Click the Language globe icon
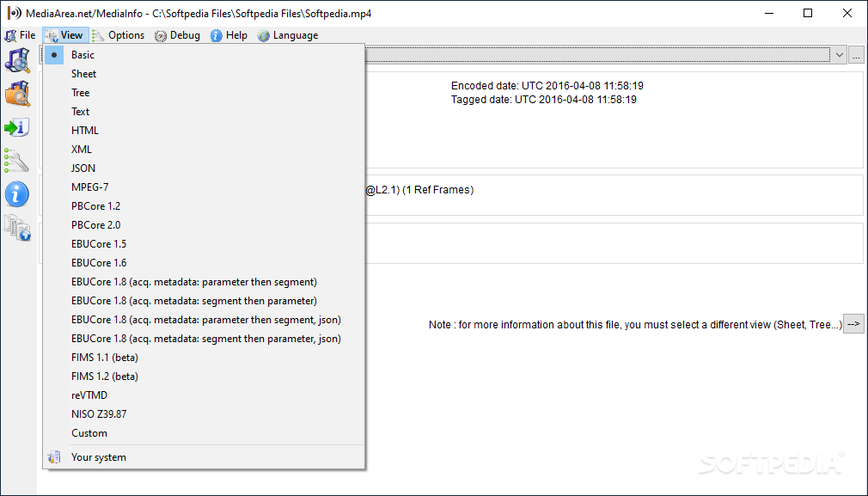868x496 pixels. [264, 35]
